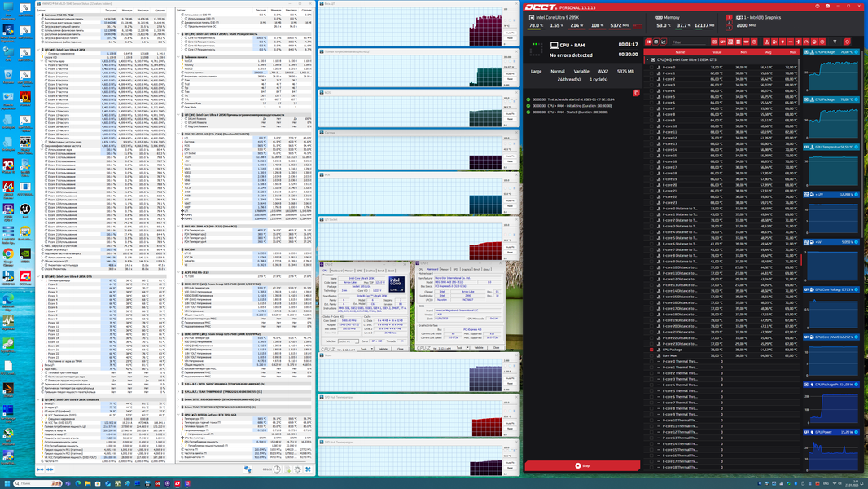Open the Windows Start button
This screenshot has width=868, height=489.
coord(7,483)
